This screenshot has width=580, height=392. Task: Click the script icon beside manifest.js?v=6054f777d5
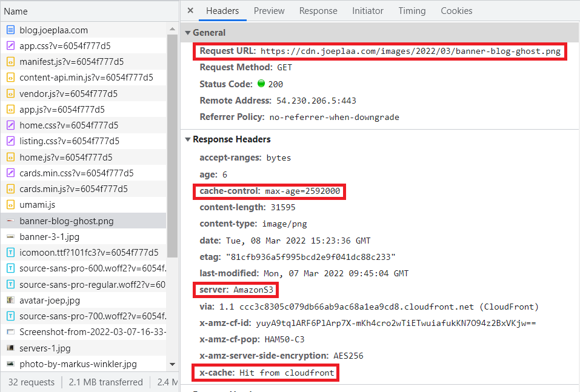point(11,62)
